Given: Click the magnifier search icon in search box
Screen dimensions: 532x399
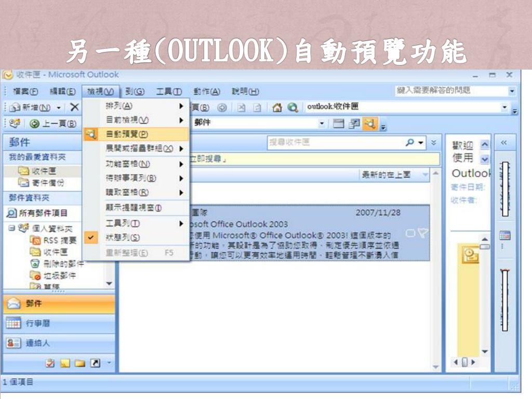Looking at the screenshot, I should tap(409, 142).
